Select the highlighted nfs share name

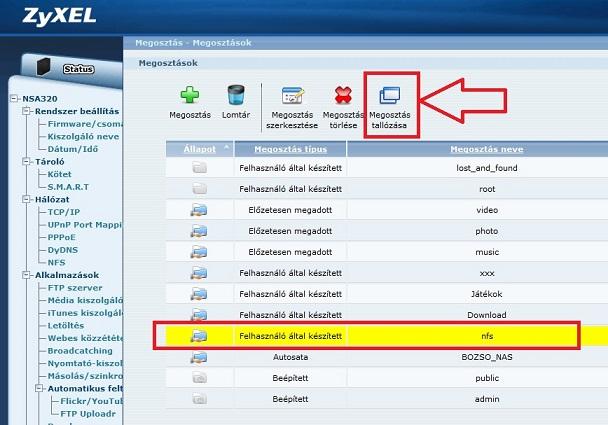click(487, 336)
